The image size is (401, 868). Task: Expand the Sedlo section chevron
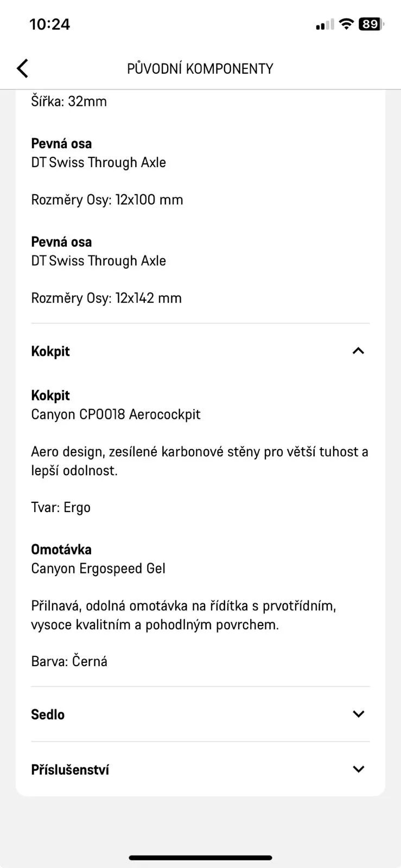pyautogui.click(x=358, y=714)
